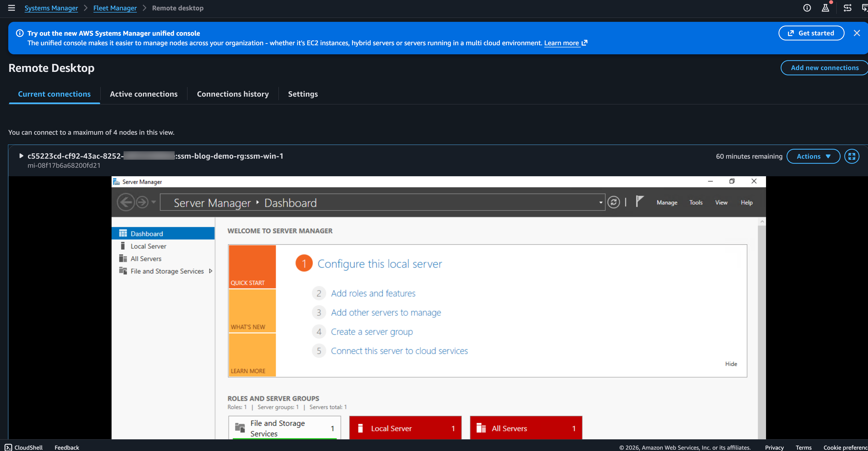Click the Local Server sidebar icon
The image size is (868, 451).
pos(123,245)
